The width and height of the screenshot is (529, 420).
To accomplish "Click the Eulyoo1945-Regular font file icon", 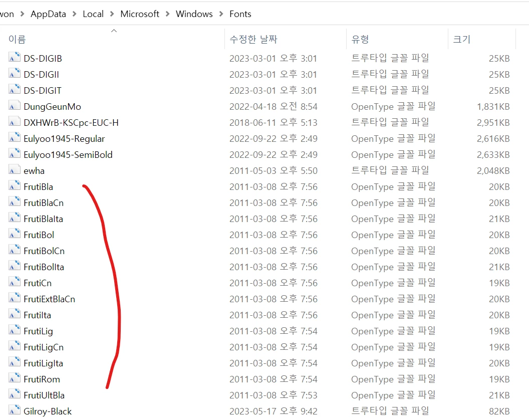I will pyautogui.click(x=14, y=138).
